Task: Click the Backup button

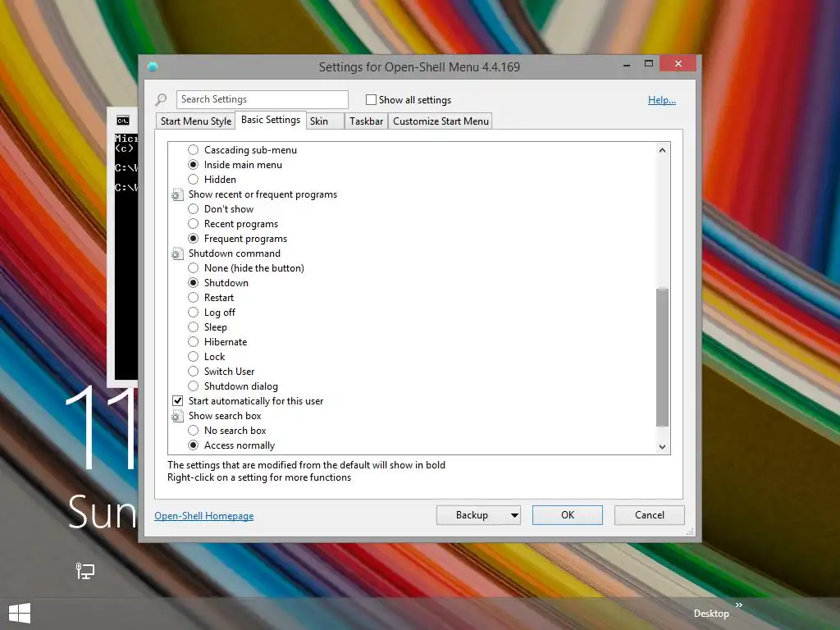Action: pyautogui.click(x=472, y=515)
